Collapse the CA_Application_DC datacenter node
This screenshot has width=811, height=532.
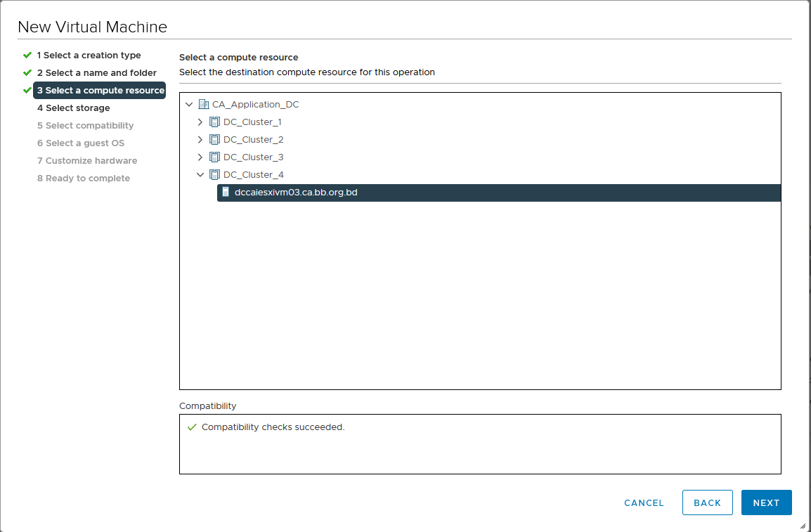(189, 105)
